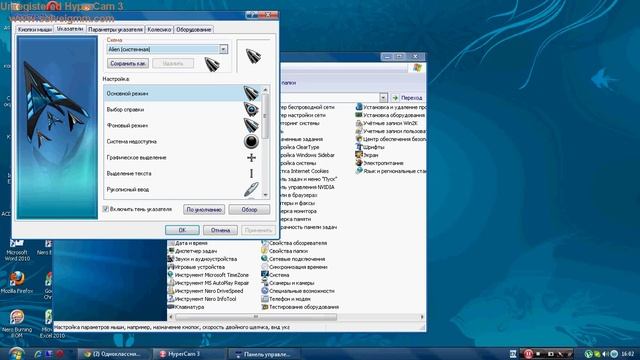Click the Обзор browse button
This screenshot has height=360, width=640.
coord(249,209)
